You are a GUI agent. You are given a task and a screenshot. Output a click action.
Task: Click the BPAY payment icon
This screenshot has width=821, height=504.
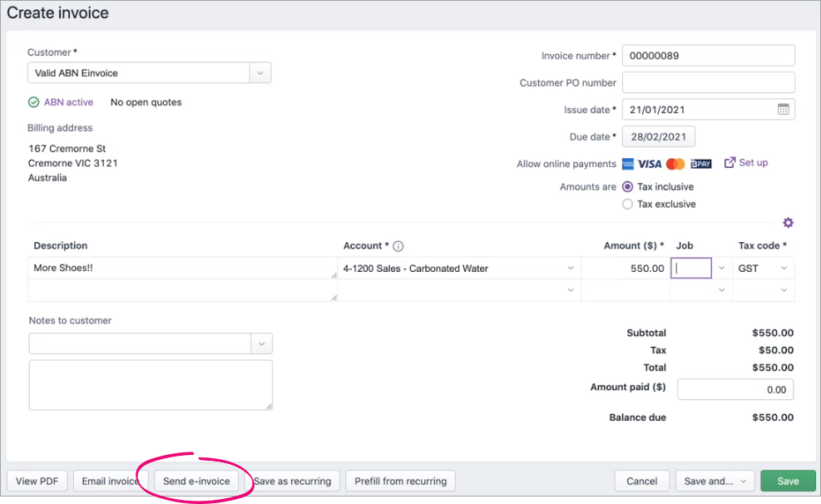click(x=700, y=163)
